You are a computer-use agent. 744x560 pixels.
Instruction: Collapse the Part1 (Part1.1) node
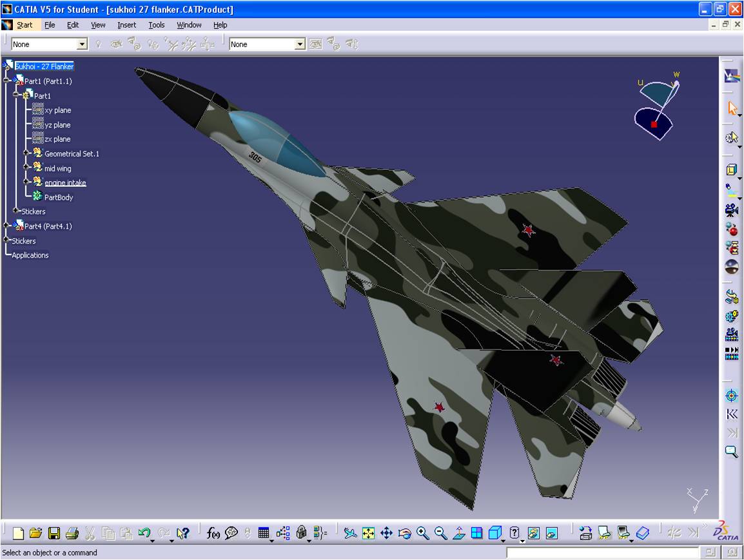click(x=6, y=81)
